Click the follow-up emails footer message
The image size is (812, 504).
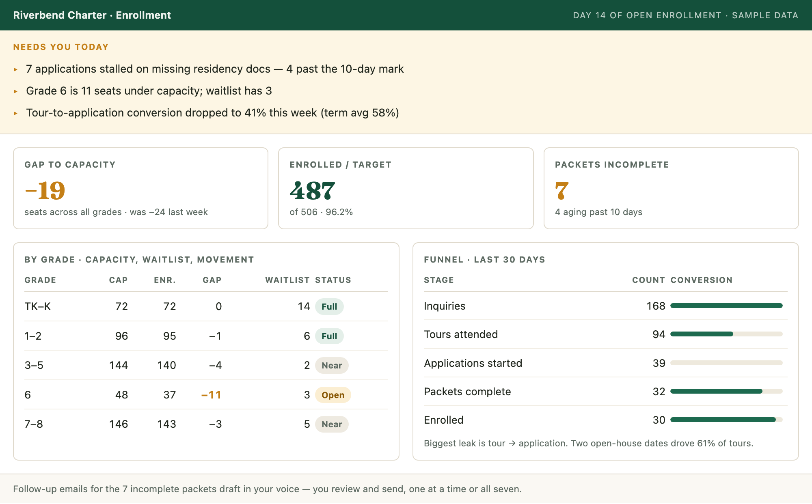(267, 489)
